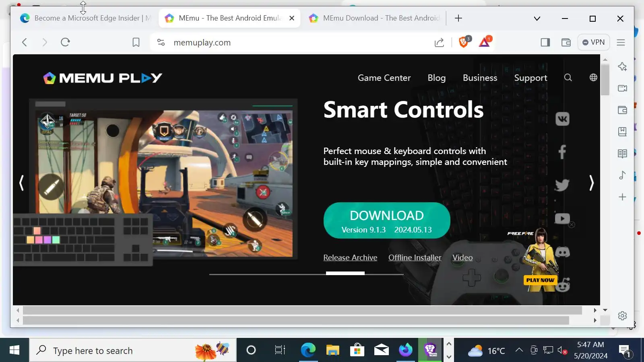Toggle the browser sidebar panel
Image resolution: width=644 pixels, height=362 pixels.
pyautogui.click(x=545, y=42)
